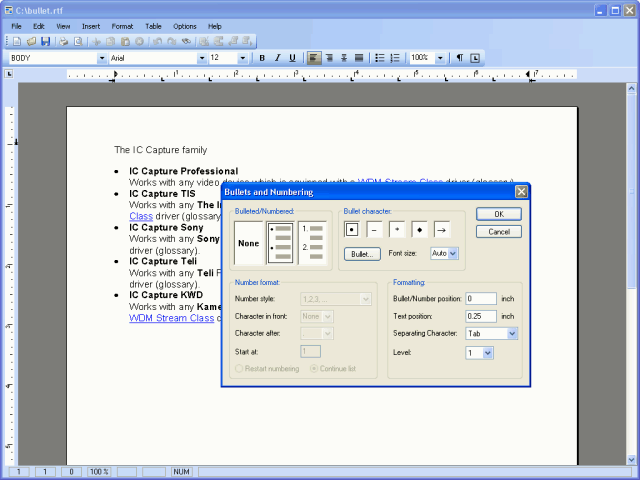Click the Bullet... button
Viewport: 640px width, 480px height.
tap(362, 254)
